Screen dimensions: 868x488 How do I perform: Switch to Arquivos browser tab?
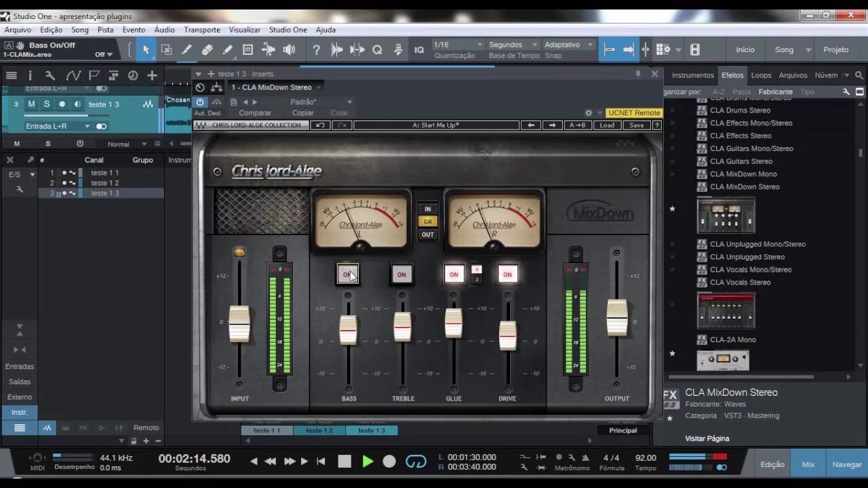(793, 75)
